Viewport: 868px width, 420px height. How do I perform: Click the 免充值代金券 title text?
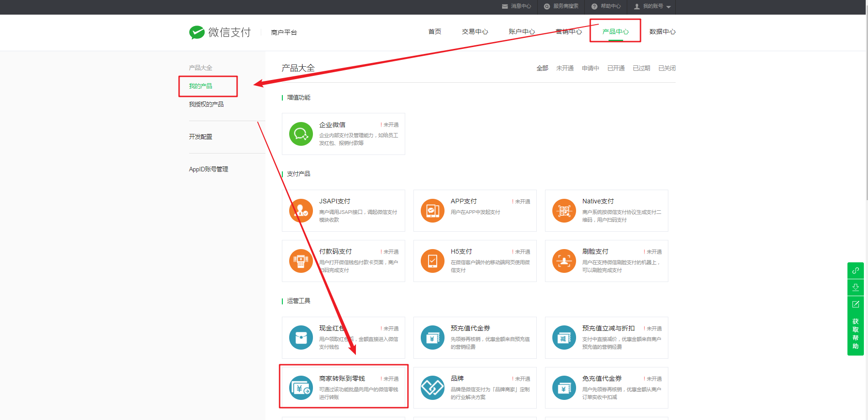[602, 378]
